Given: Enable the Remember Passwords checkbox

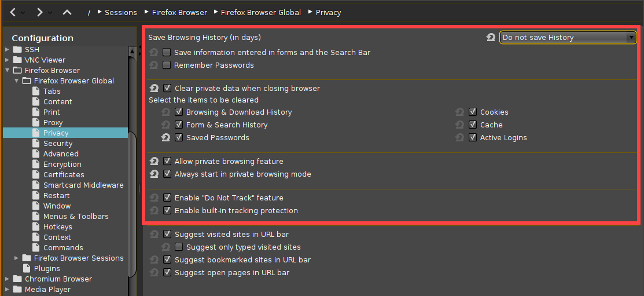Looking at the screenshot, I should [x=167, y=65].
